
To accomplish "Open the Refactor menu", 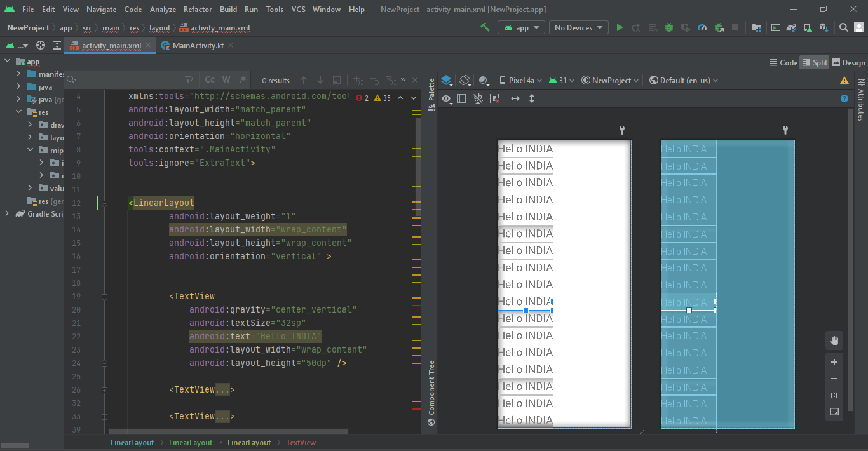I will coord(198,10).
